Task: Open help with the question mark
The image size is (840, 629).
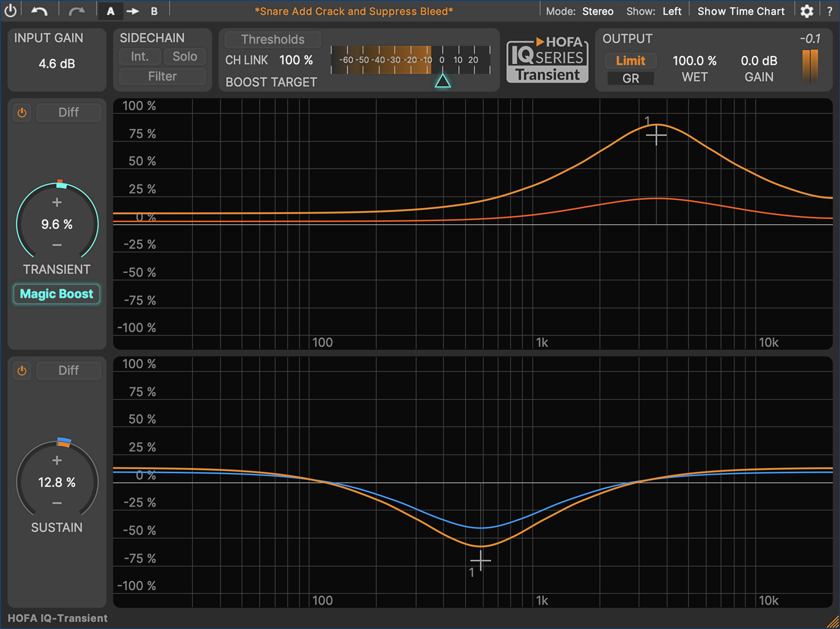Action: tap(829, 11)
